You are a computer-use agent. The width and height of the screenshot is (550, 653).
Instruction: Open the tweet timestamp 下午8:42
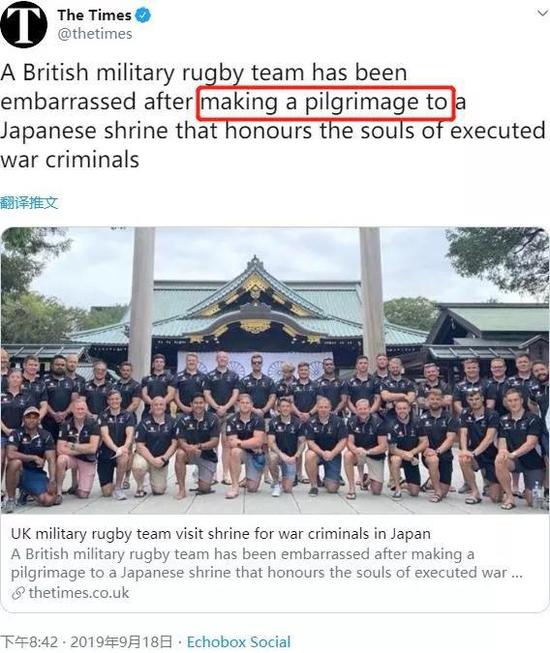point(29,642)
